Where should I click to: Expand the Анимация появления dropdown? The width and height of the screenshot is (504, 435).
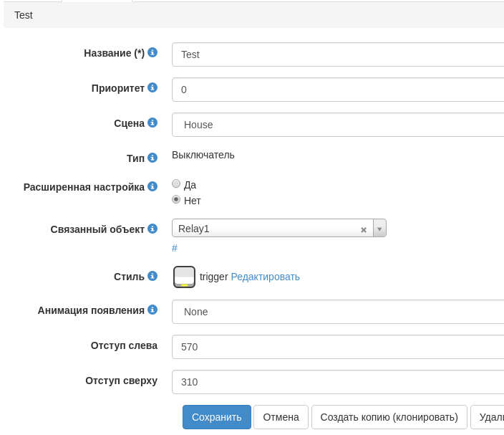338,312
